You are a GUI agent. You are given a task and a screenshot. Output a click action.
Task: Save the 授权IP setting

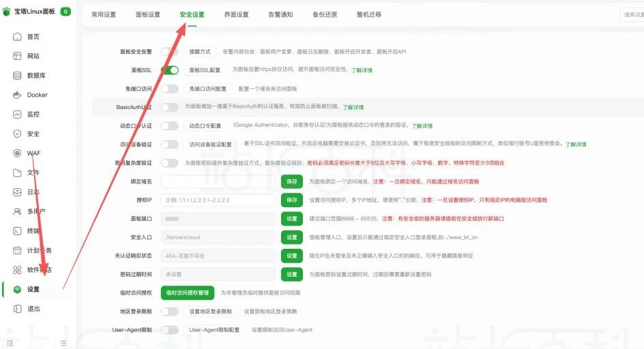292,200
